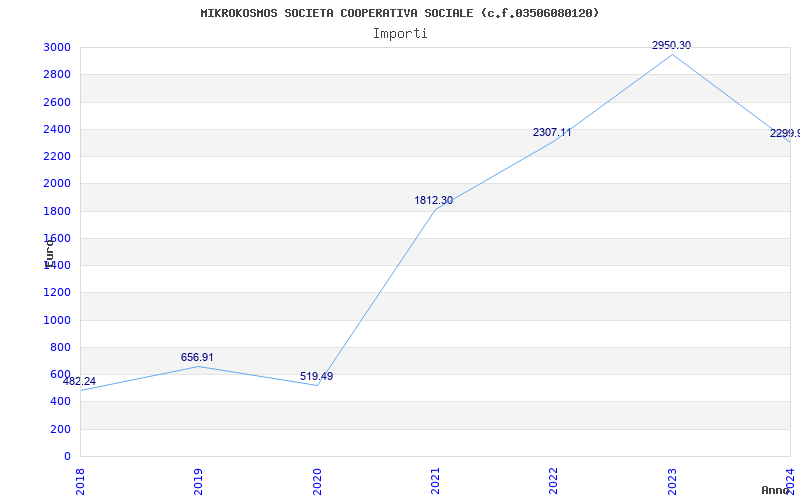Click the 2022 x-axis year label
800x500 pixels.
point(554,482)
